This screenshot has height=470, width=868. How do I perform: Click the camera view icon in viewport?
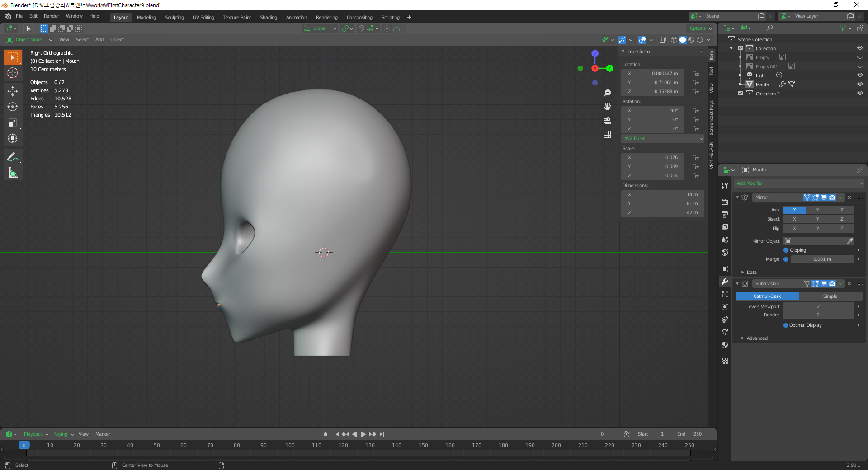(607, 121)
